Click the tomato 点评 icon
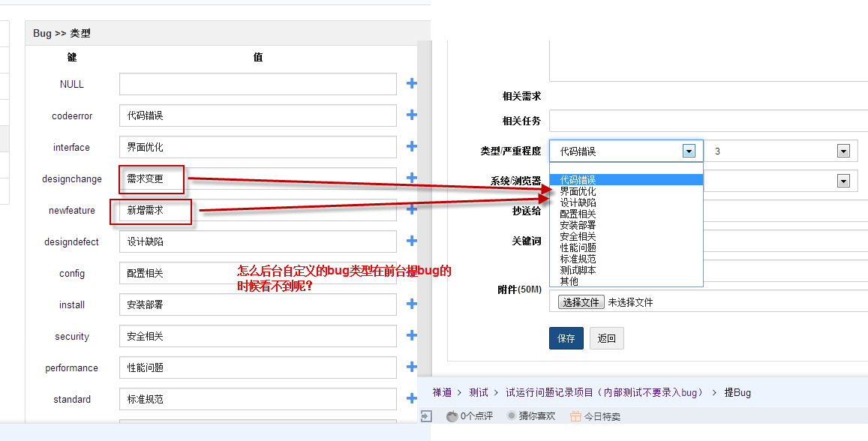 click(452, 416)
